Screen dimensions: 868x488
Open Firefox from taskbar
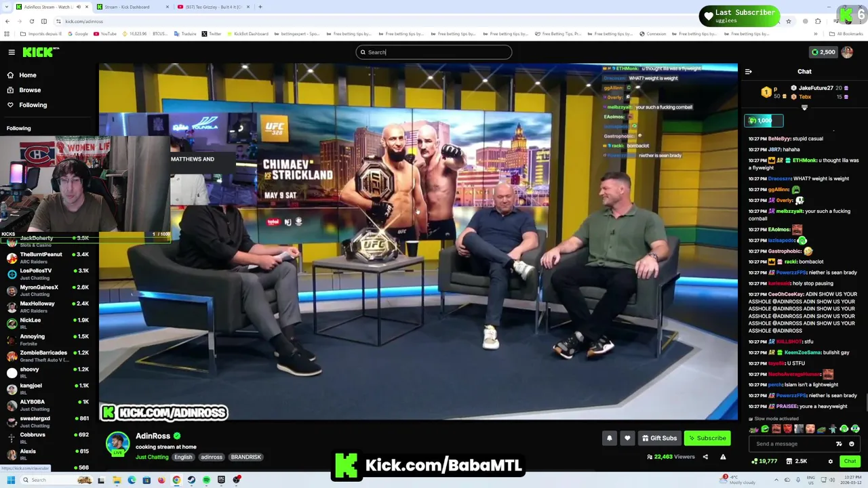click(x=161, y=480)
